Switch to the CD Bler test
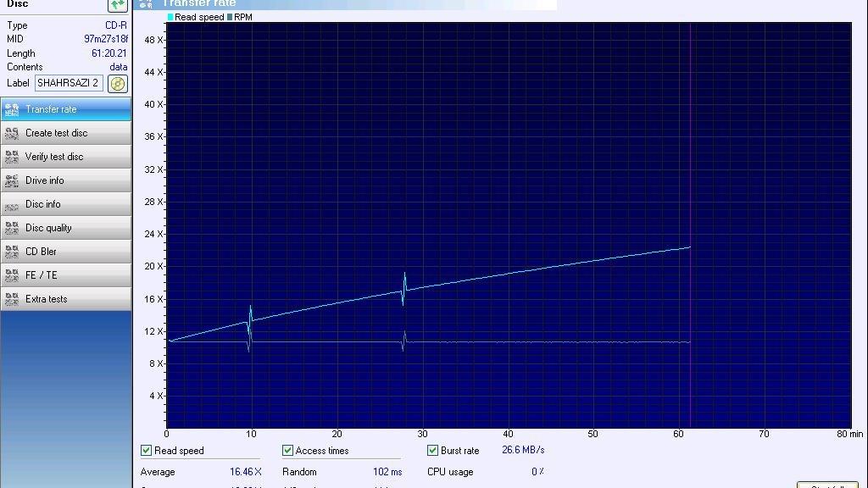 41,252
